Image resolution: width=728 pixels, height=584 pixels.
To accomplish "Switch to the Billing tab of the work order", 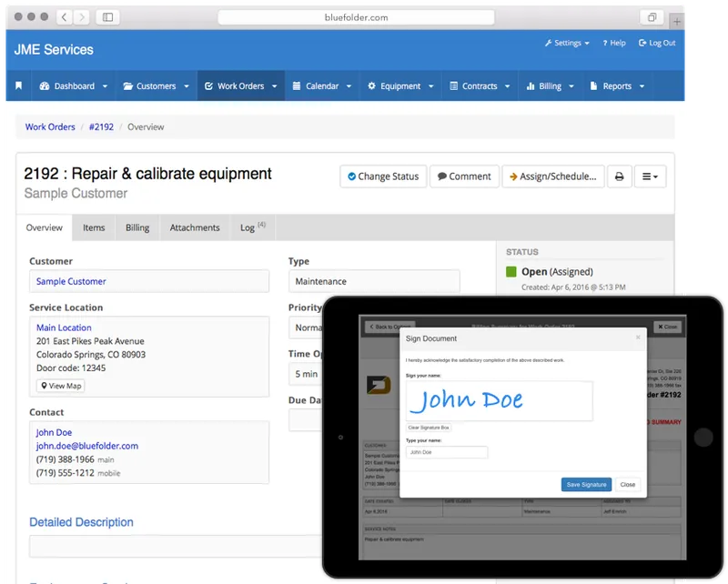I will pyautogui.click(x=137, y=227).
